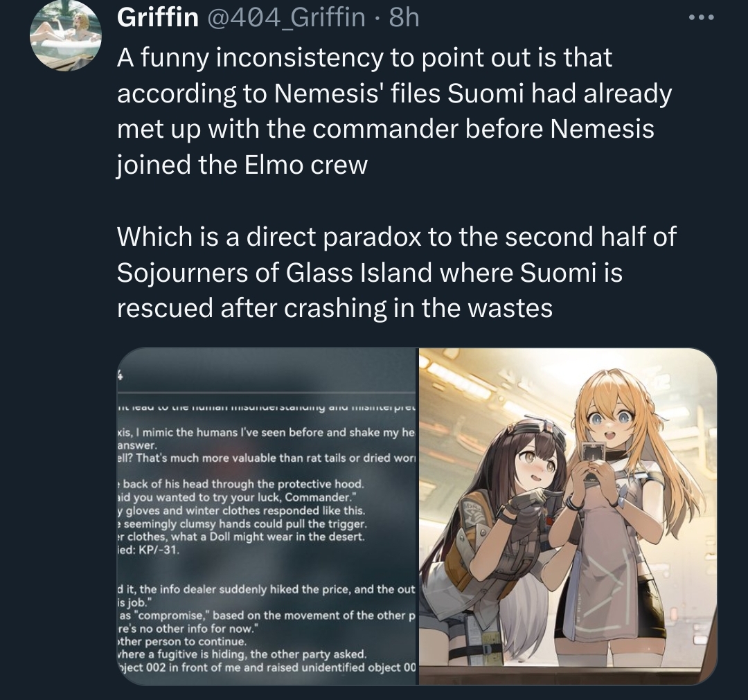Image resolution: width=748 pixels, height=700 pixels.
Task: Click the 'rat tails or dried' line
Action: point(267,458)
